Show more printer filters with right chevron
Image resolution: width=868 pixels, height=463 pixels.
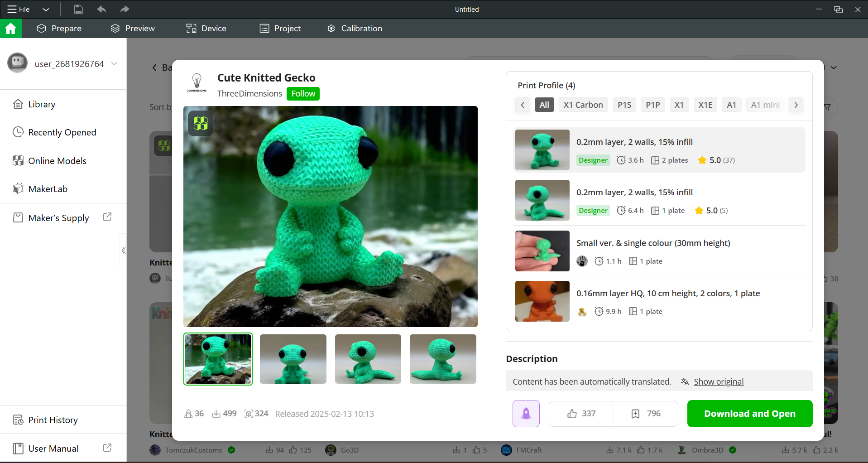coord(796,105)
